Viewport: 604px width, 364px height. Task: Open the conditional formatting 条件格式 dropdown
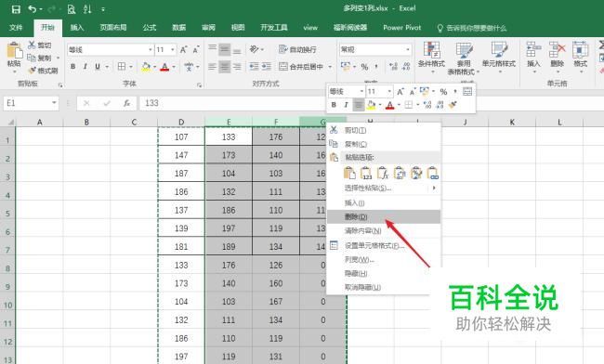[431, 58]
